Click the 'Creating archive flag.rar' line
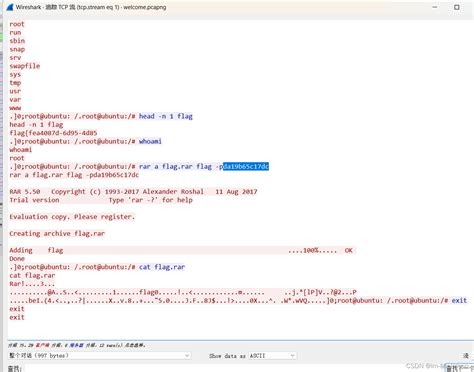The width and height of the screenshot is (474, 372). [57, 233]
